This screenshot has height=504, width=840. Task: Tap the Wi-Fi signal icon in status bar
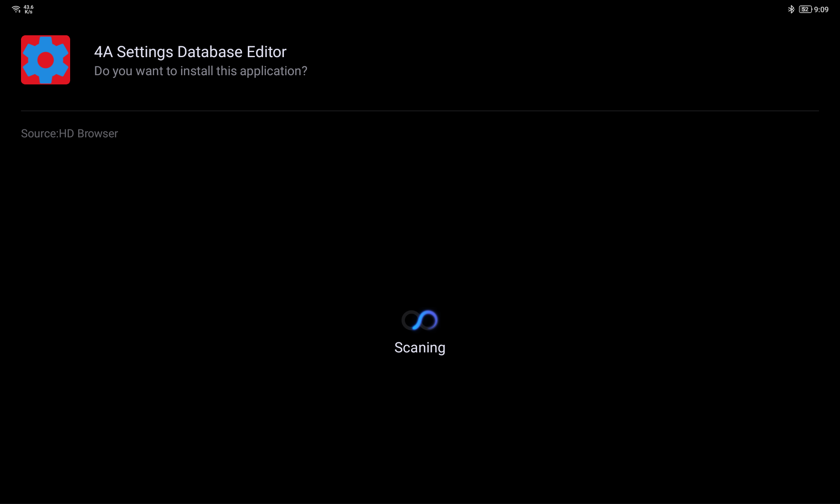16,9
